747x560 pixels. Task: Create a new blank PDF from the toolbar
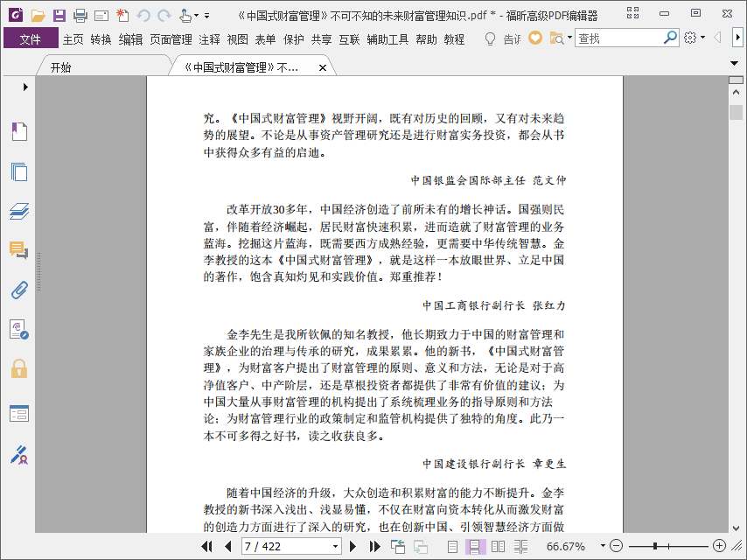tap(122, 15)
